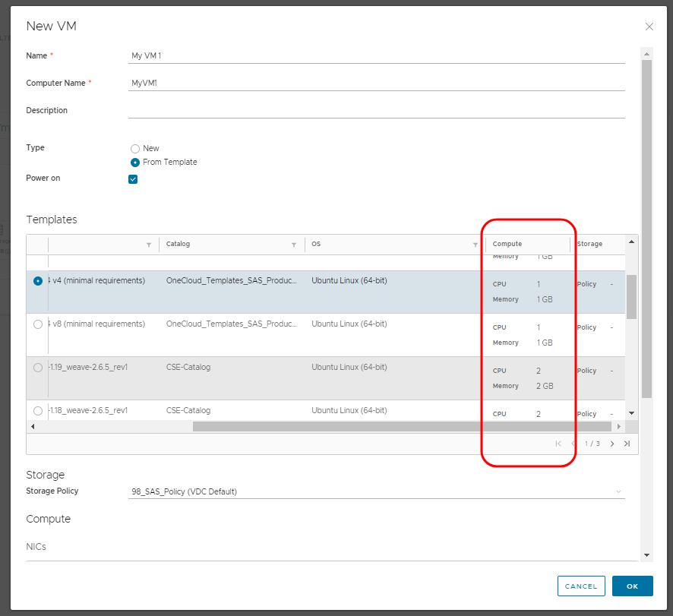Click the name column filter icon
This screenshot has height=616, width=673.
149,245
